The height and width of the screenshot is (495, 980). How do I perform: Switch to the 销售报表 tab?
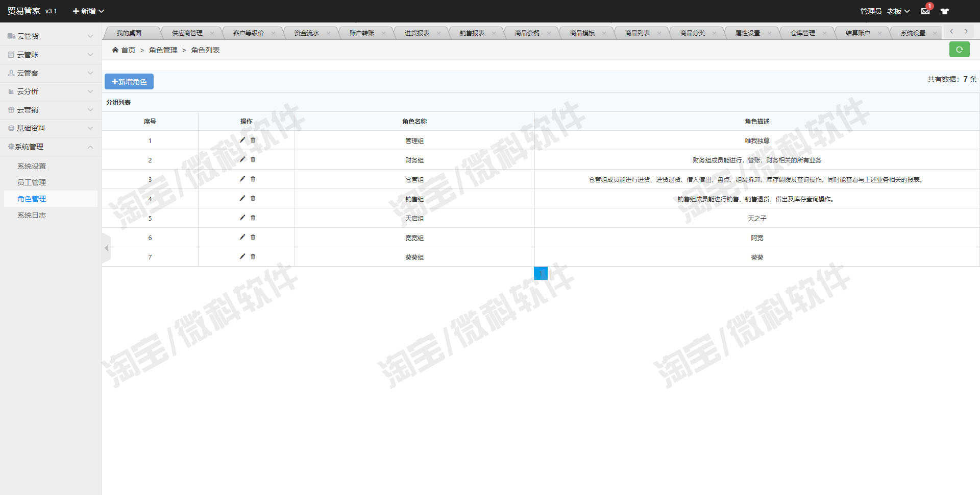coord(472,33)
